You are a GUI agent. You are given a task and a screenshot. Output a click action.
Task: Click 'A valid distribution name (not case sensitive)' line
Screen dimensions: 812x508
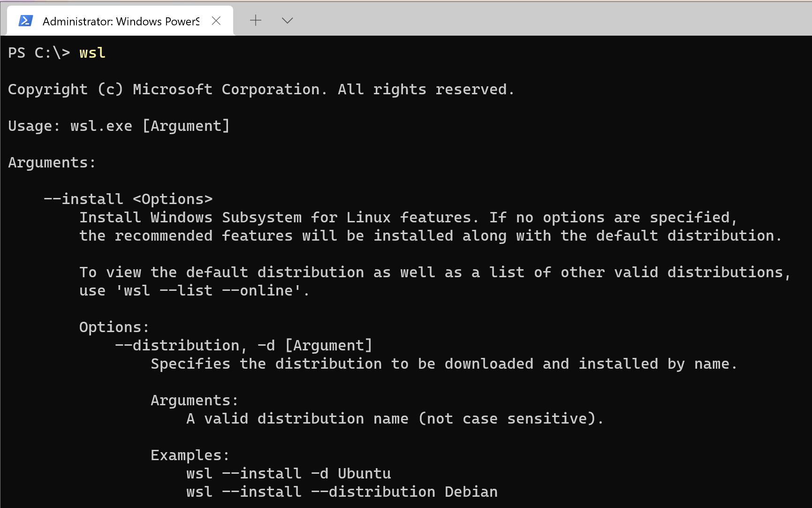pyautogui.click(x=395, y=418)
